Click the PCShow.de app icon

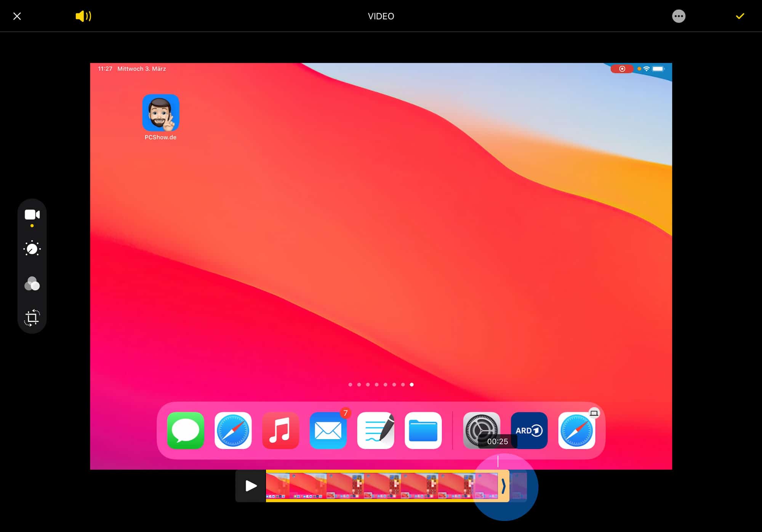pyautogui.click(x=161, y=113)
